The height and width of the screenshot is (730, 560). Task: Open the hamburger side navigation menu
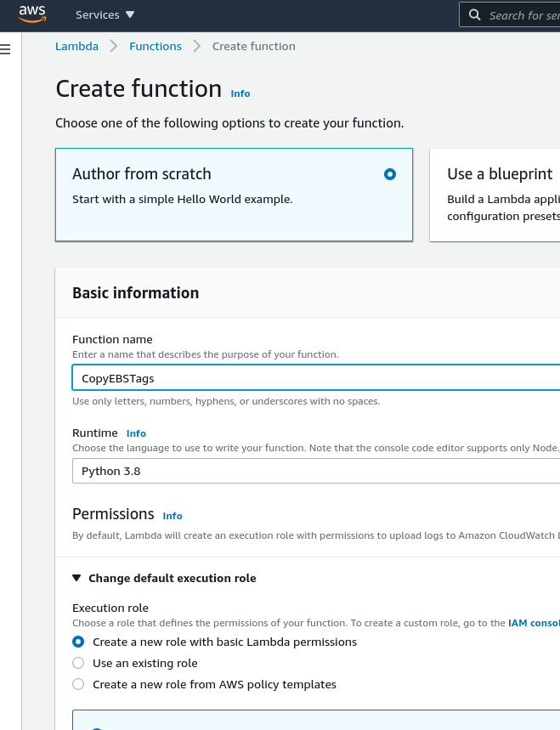click(x=5, y=49)
